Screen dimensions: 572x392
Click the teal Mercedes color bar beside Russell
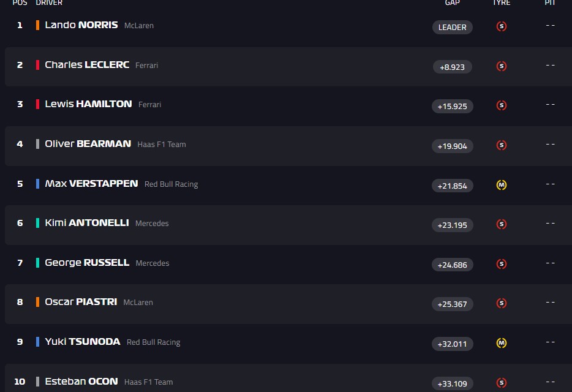(x=38, y=263)
